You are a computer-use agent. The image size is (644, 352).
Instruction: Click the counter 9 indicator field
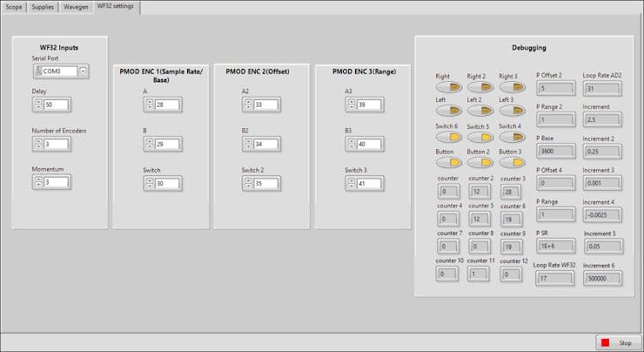click(512, 247)
